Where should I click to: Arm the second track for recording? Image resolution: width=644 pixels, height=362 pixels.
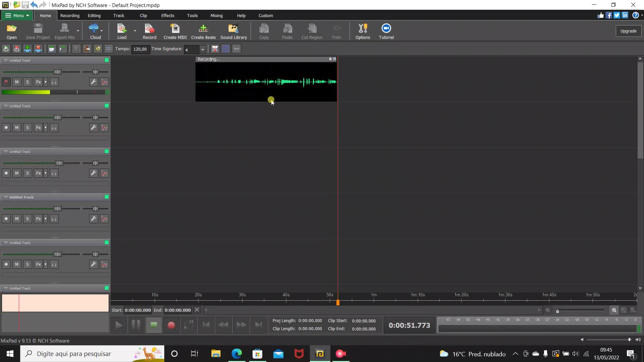(x=6, y=127)
